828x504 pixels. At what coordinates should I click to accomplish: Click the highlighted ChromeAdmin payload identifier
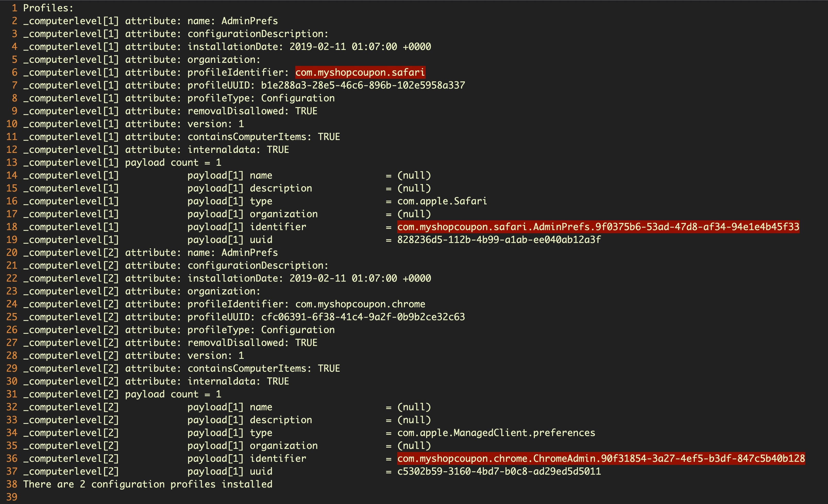(601, 459)
